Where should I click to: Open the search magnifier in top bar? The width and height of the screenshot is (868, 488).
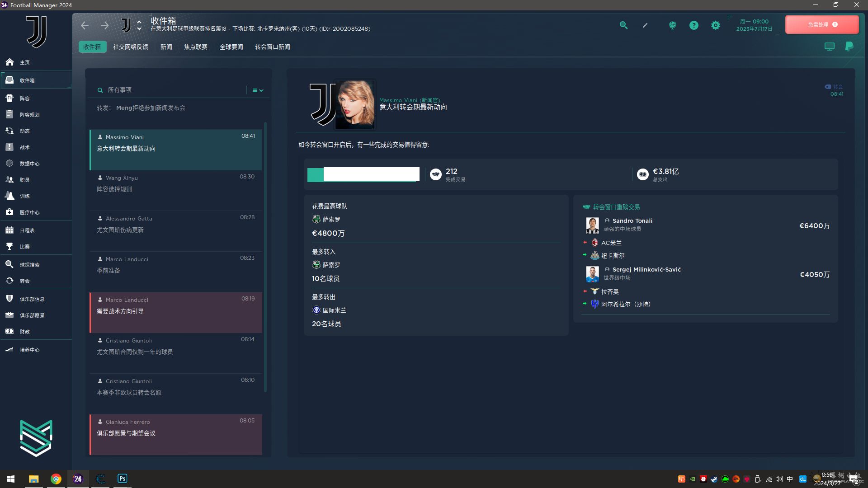(x=623, y=25)
